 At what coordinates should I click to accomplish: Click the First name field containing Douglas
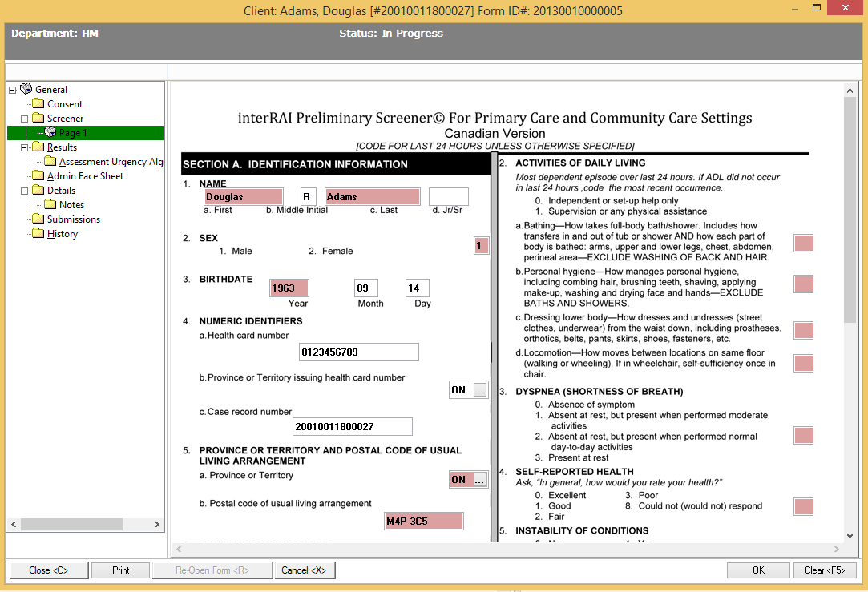click(x=244, y=196)
